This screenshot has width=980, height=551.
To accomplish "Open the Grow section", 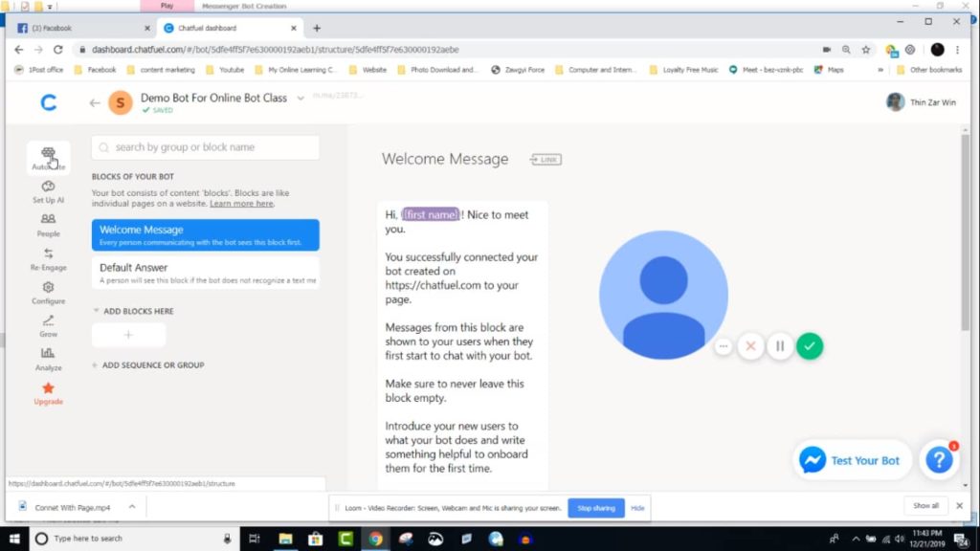I will click(x=48, y=326).
